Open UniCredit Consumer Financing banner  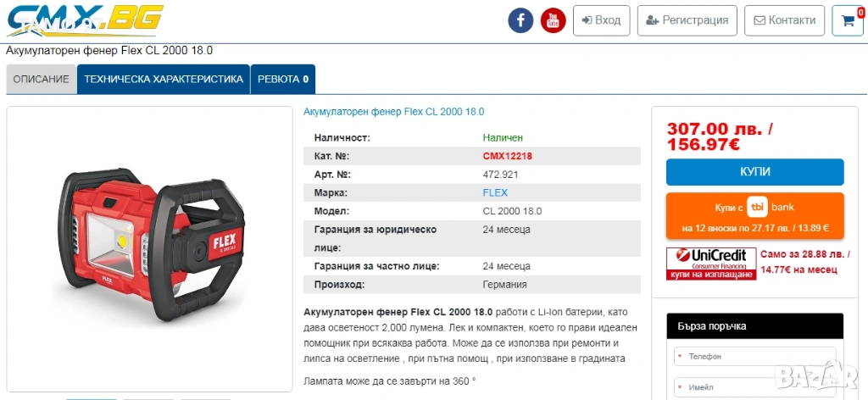711,264
